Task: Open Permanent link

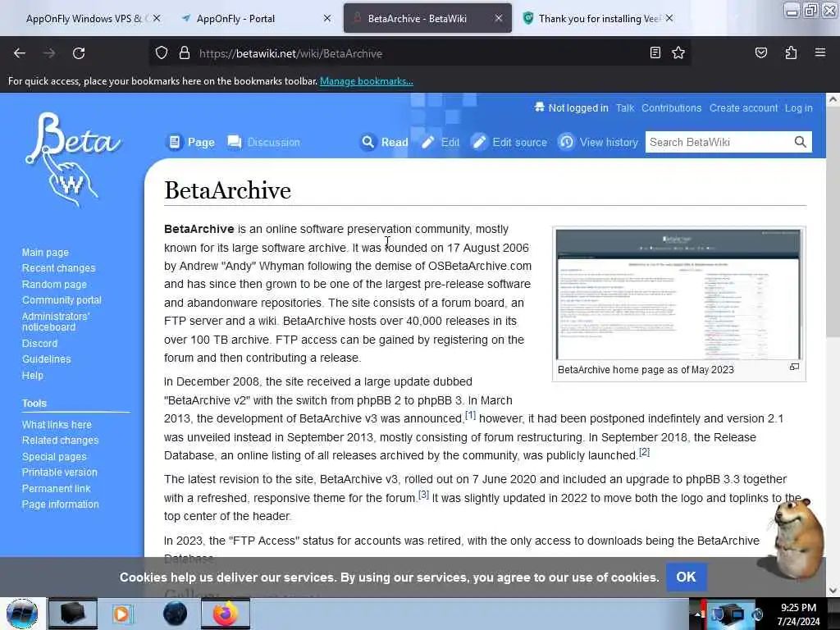Action: [x=57, y=488]
